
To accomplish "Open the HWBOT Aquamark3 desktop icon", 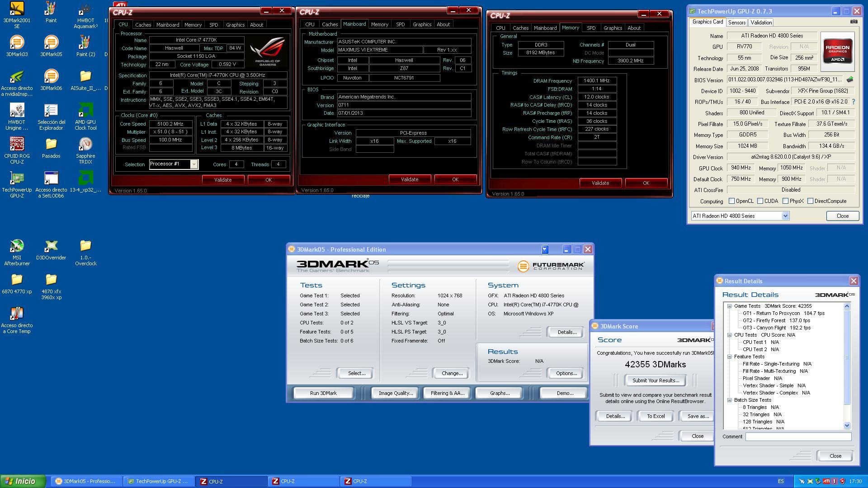I will point(85,14).
